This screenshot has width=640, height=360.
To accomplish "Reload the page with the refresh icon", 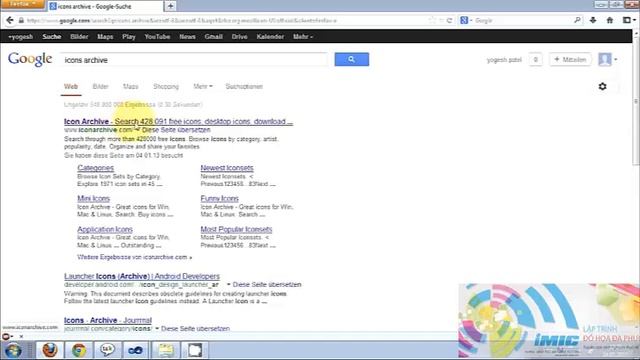I will click(449, 20).
